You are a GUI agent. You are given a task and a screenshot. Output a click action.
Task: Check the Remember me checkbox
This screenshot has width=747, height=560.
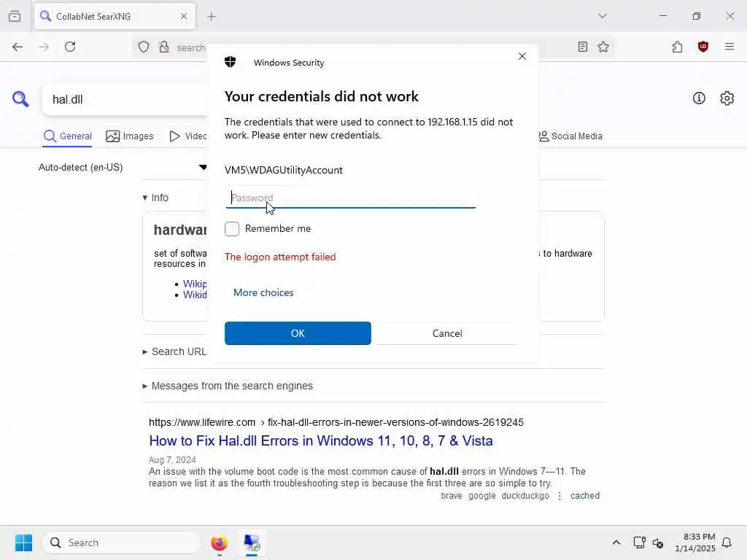[231, 228]
